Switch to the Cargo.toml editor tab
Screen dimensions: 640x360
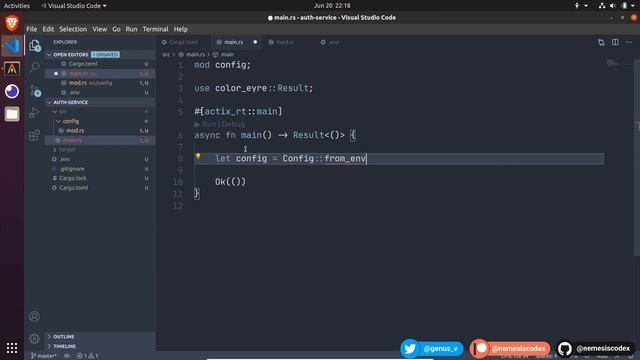pyautogui.click(x=183, y=42)
